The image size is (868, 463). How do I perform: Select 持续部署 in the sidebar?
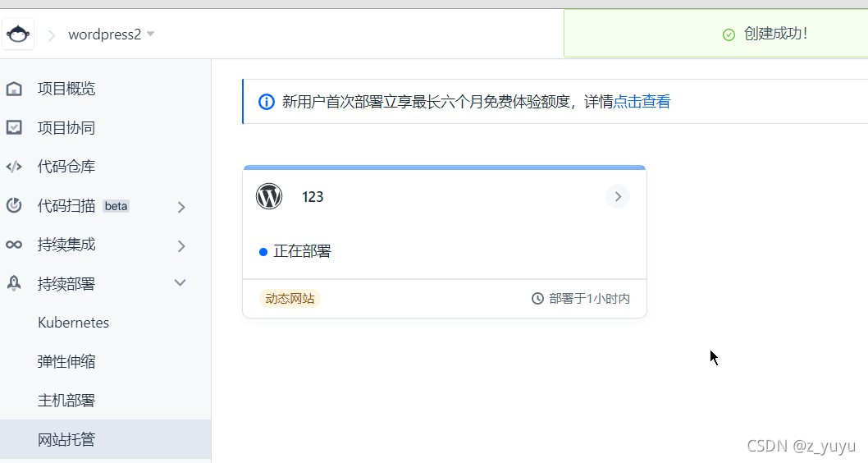(x=66, y=284)
